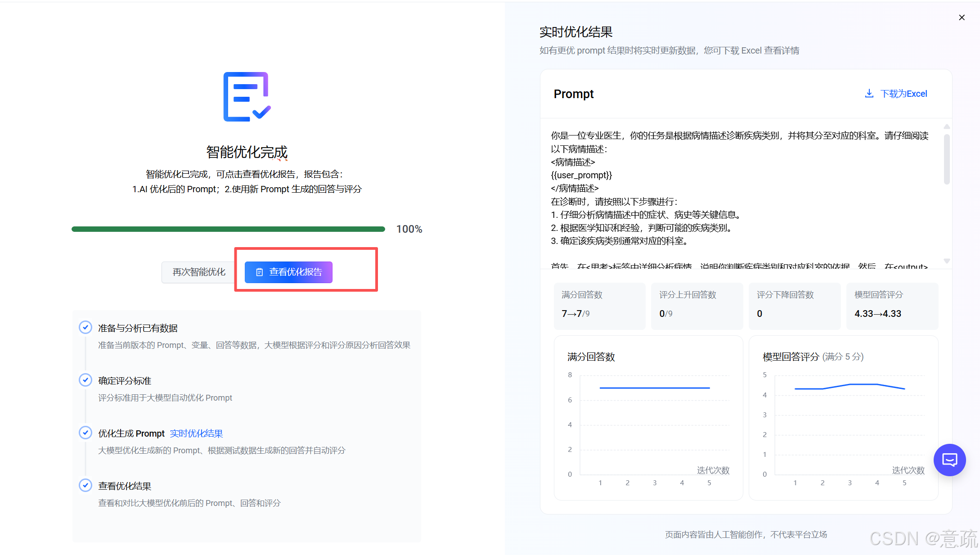
Task: Click the upward scroll arrow on the Prompt box
Action: click(947, 126)
